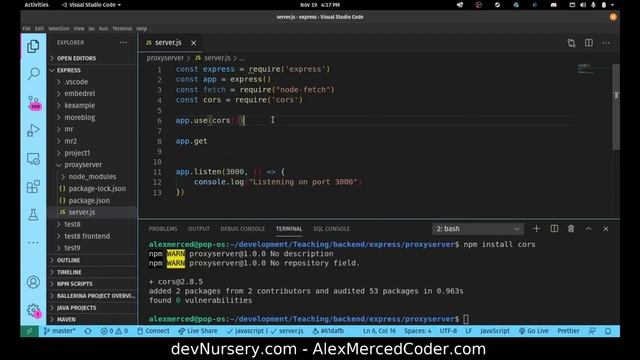Collapse the EXPRESS folder section
The image size is (640, 360).
click(69, 70)
